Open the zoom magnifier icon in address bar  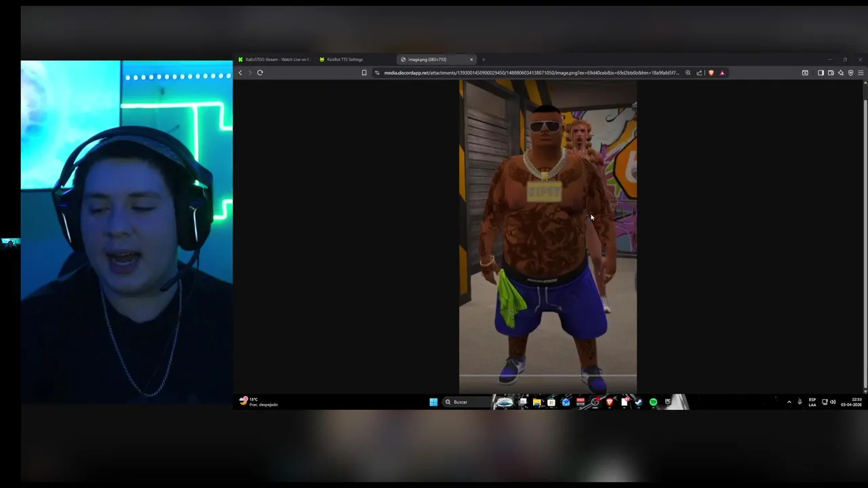(688, 73)
